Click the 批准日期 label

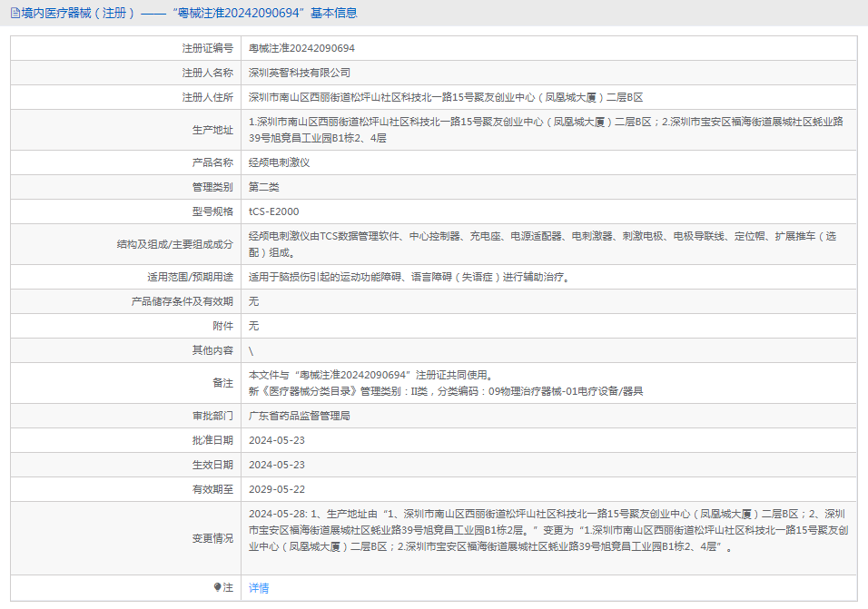[x=213, y=440]
